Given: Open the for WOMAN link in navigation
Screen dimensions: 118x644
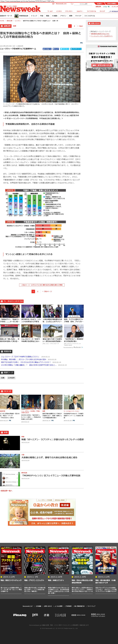Looking at the screenshot, I should (113, 11).
